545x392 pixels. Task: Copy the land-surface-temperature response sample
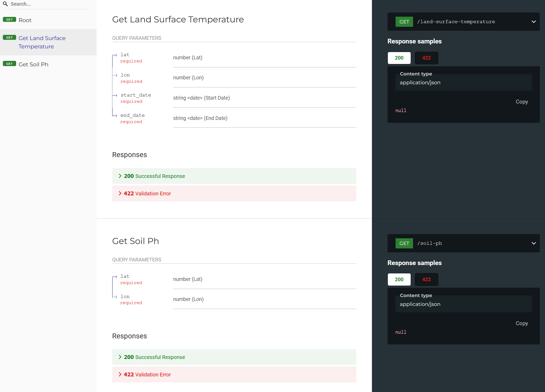click(x=522, y=102)
